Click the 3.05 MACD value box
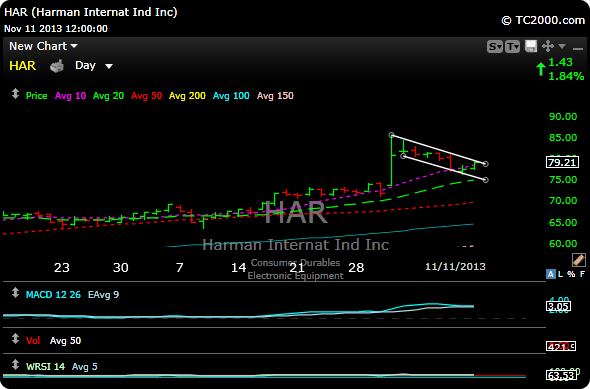Screen dimensions: 590x389 pyautogui.click(x=558, y=306)
